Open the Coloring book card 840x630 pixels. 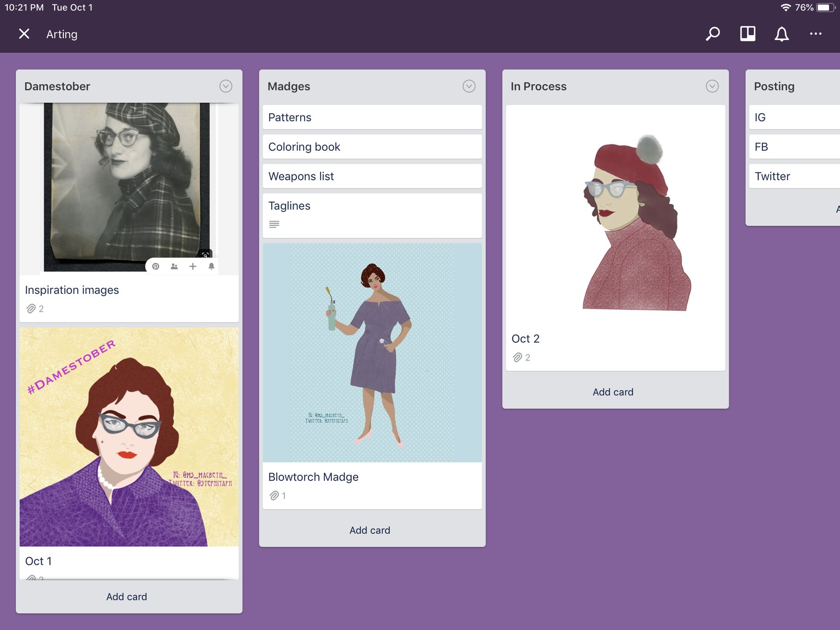coord(372,147)
